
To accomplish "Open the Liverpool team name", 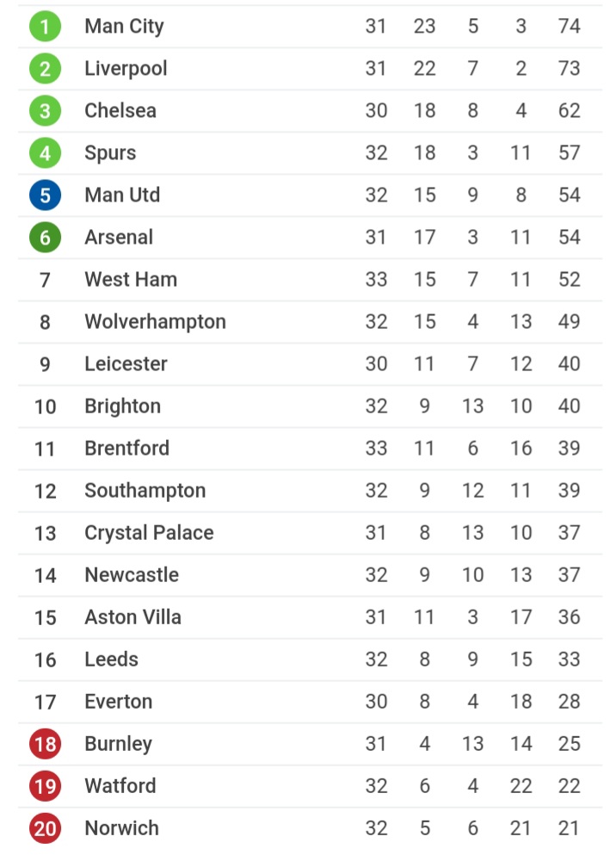I will (126, 69).
